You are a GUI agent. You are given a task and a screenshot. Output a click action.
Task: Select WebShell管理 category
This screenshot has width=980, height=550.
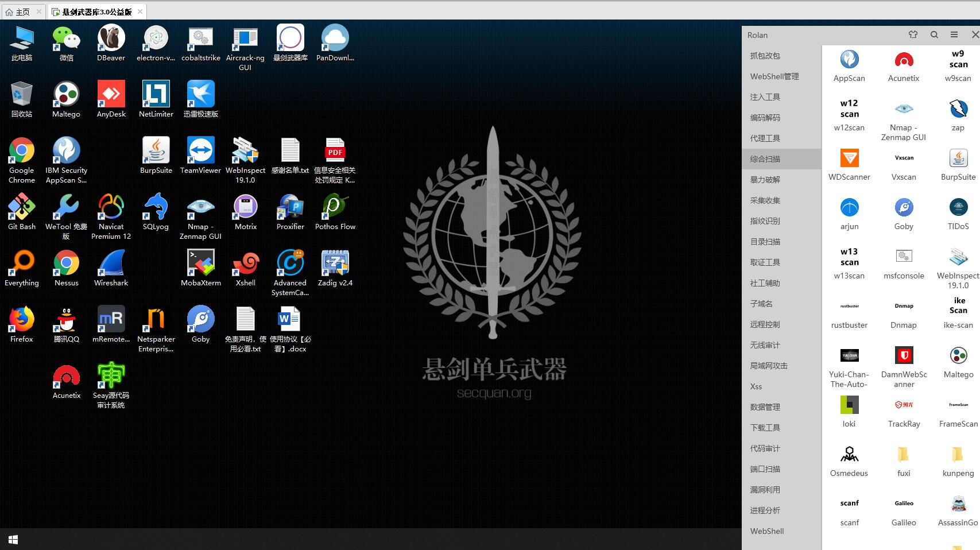tap(781, 76)
